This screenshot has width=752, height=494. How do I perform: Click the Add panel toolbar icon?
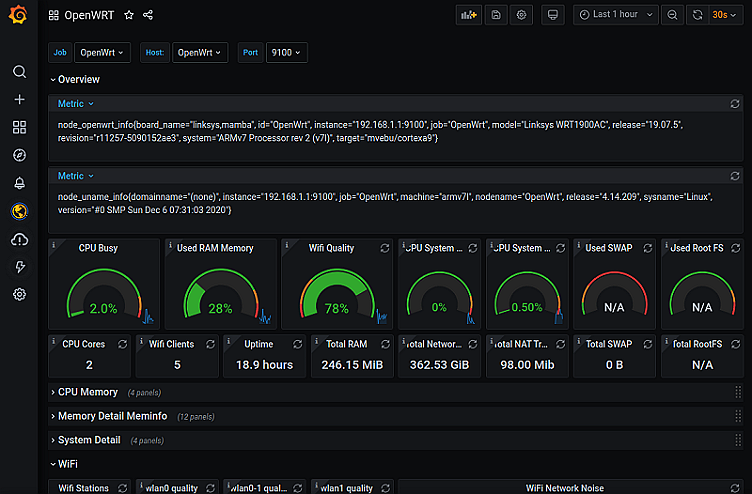pos(469,15)
